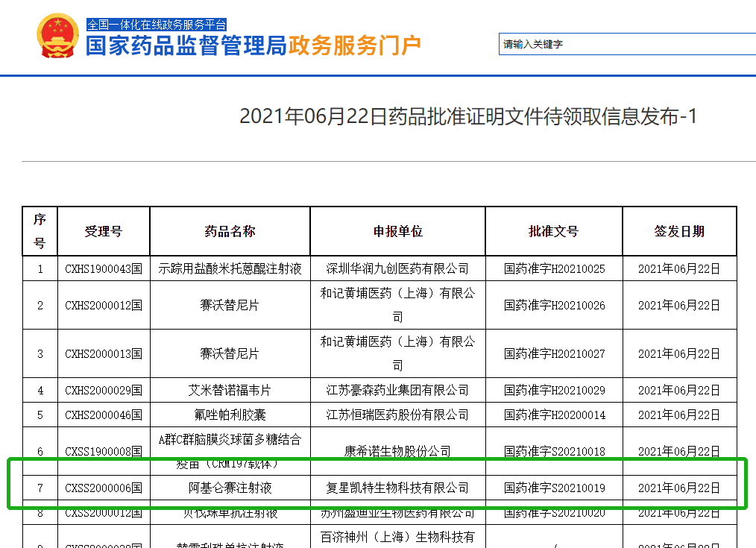Select cell CXSS2000006国

coord(104,488)
